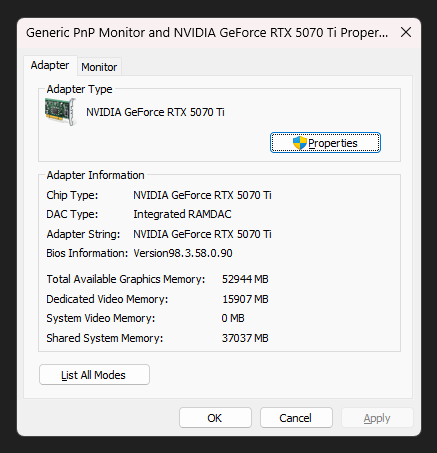Open adapter Properties button
The height and width of the screenshot is (453, 437).
[325, 143]
